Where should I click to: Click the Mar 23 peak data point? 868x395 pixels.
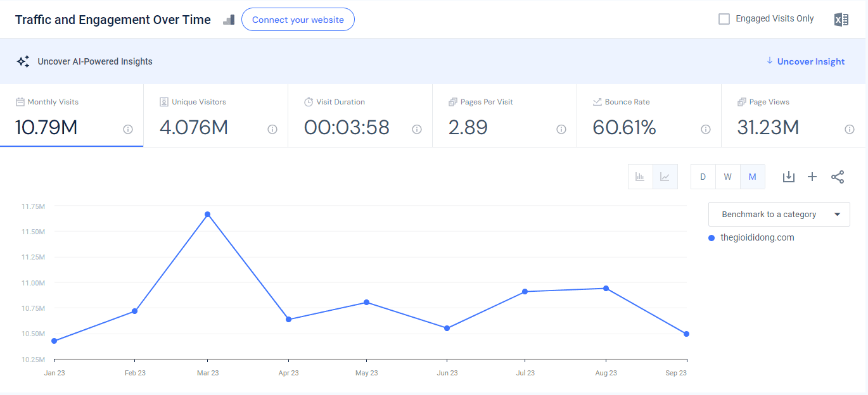click(x=207, y=214)
